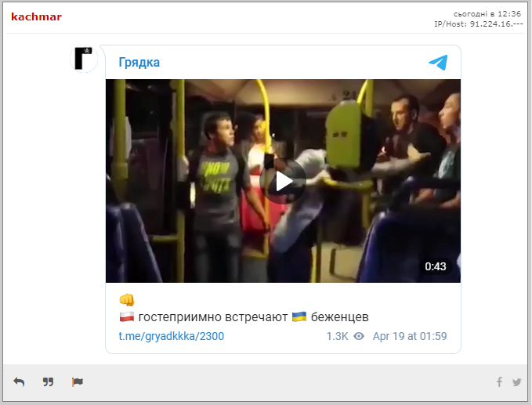Screen dimensions: 532x405
Task: Click the IP/Host address text
Action: [x=479, y=24]
